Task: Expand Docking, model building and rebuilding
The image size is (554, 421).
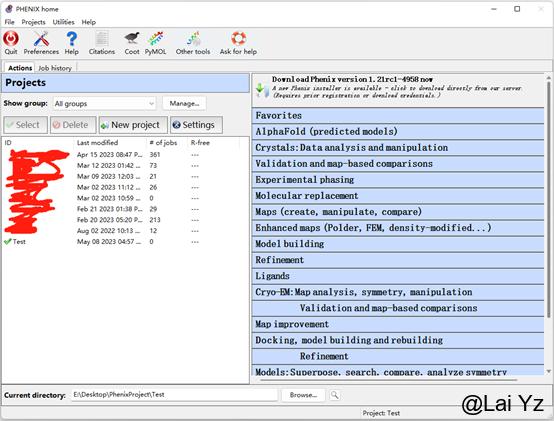Action: (398, 340)
